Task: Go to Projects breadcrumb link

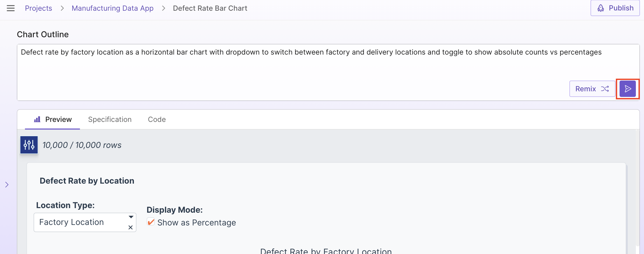Action: (x=38, y=8)
